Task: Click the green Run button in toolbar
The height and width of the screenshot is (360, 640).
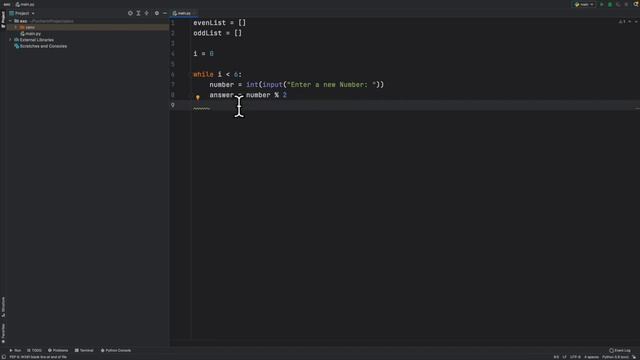Action: [x=602, y=4]
